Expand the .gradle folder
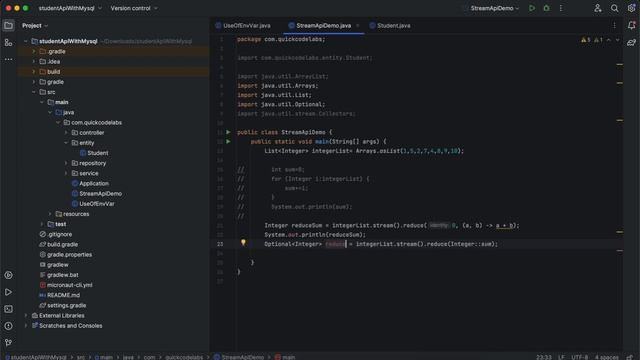This screenshot has width=640, height=360. coord(34,51)
